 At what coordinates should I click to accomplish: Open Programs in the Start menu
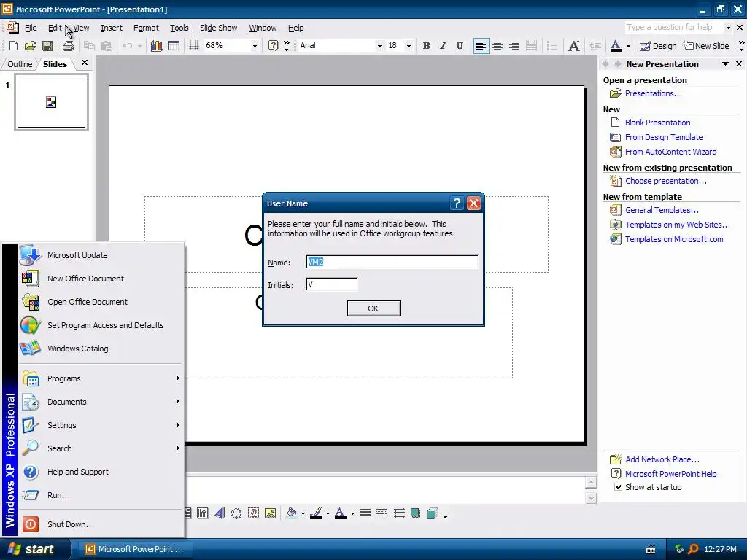pos(101,378)
